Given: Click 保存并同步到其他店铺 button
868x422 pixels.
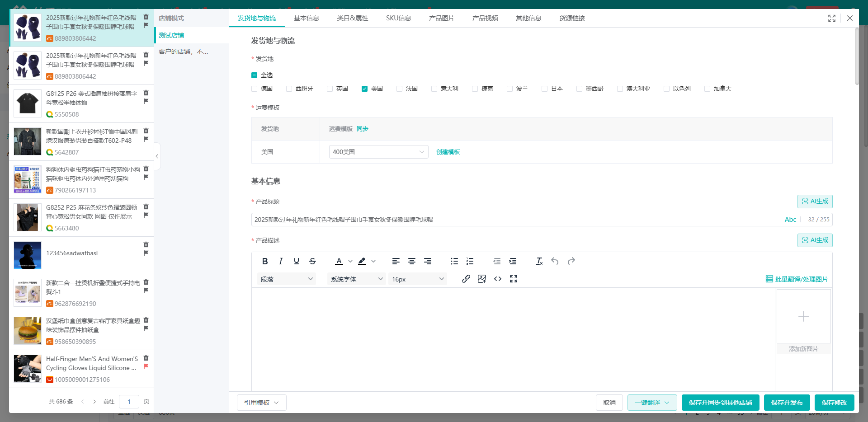Looking at the screenshot, I should 721,403.
